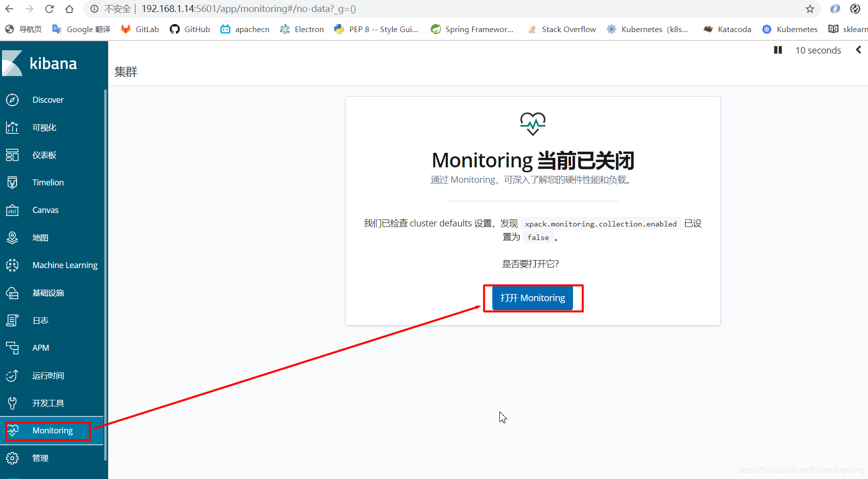Click the 运行时间 uptime icon

click(x=12, y=375)
